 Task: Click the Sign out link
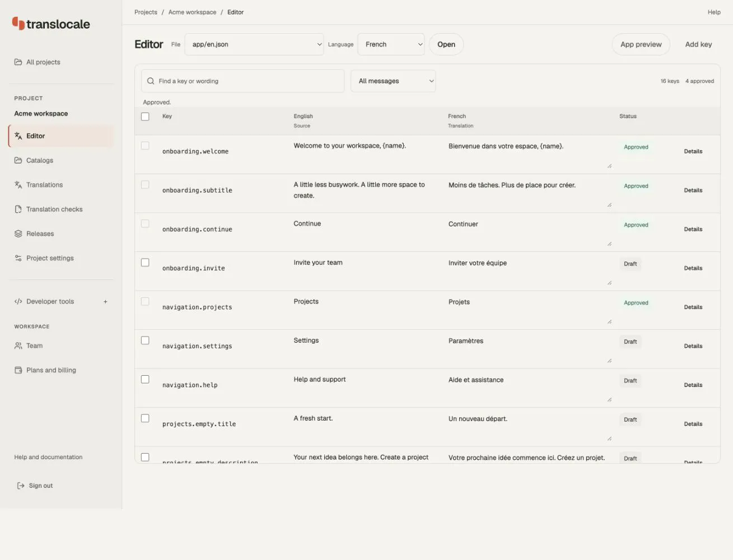(41, 486)
